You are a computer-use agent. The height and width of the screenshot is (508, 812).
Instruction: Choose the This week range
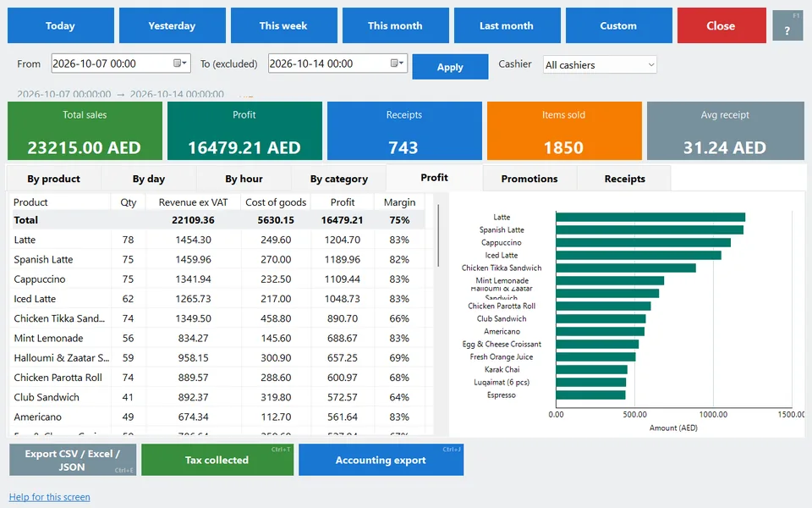(x=284, y=25)
